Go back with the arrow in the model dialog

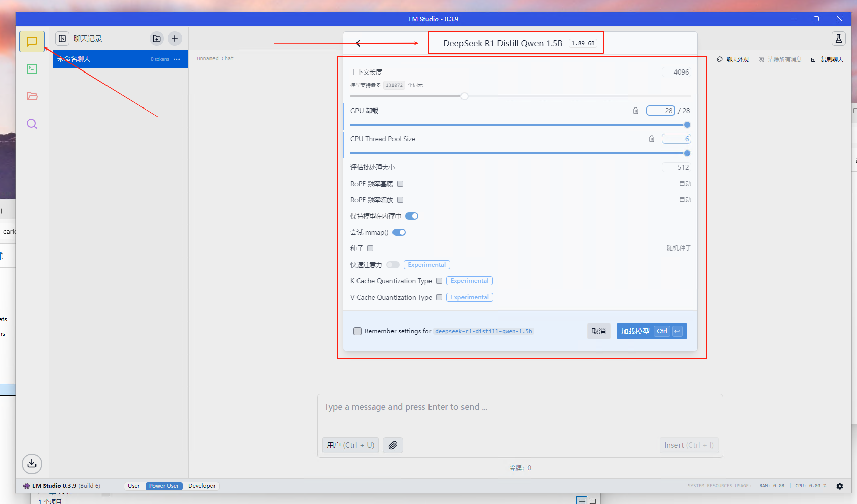(x=359, y=43)
